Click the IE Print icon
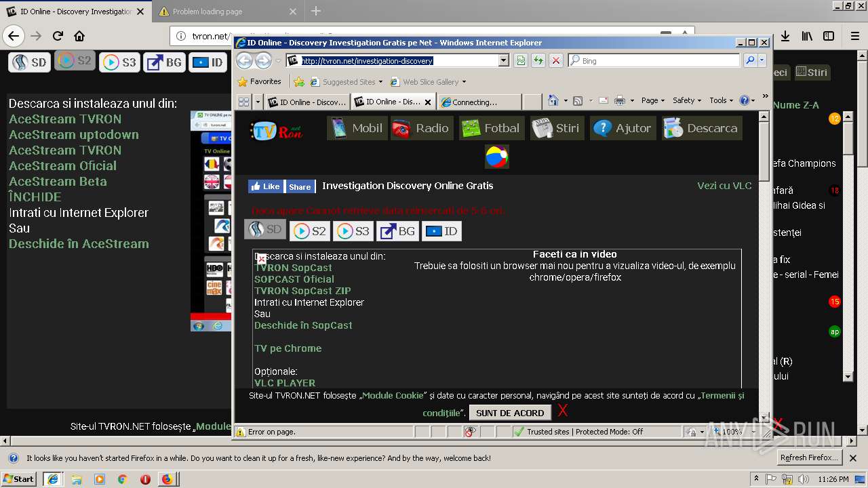868x488 pixels. pos(619,100)
